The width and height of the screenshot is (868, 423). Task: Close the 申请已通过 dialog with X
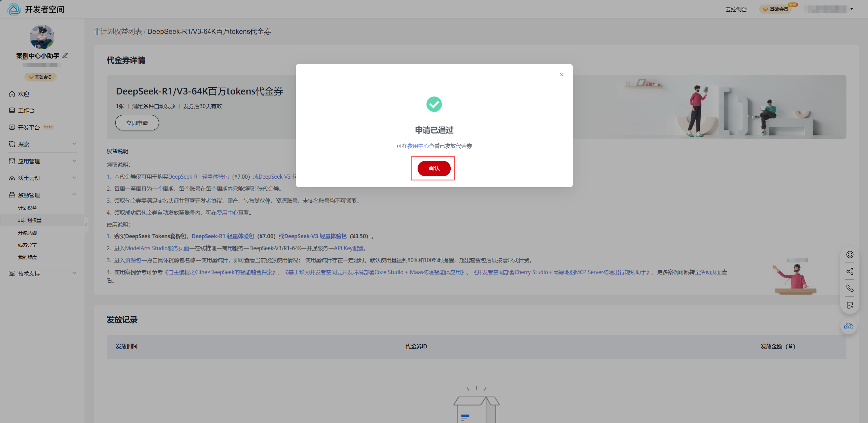tap(562, 75)
